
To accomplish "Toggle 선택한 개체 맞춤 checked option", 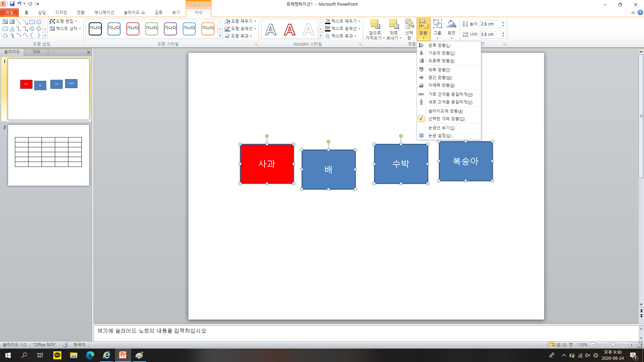I will click(446, 119).
